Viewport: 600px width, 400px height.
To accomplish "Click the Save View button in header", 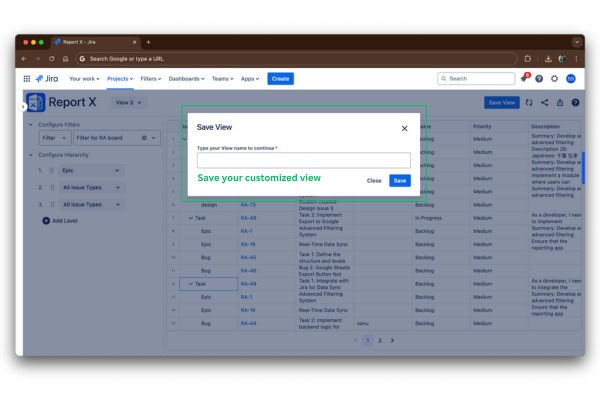I will tap(502, 103).
